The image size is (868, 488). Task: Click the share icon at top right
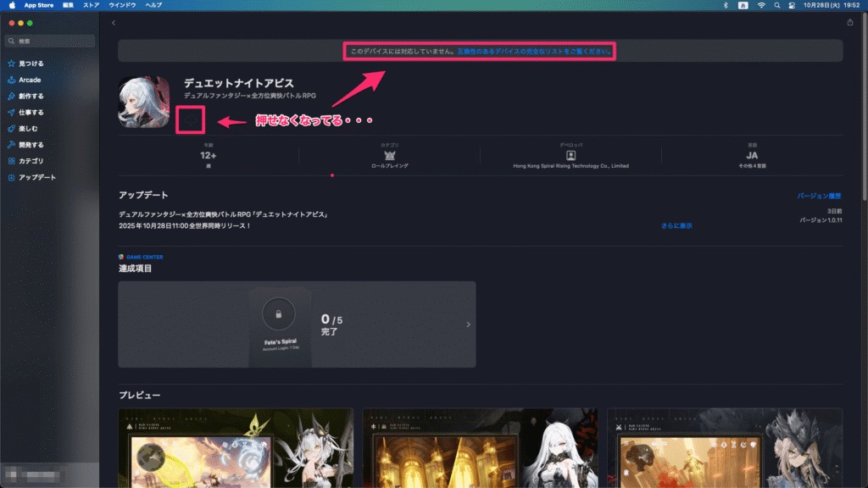(x=850, y=23)
